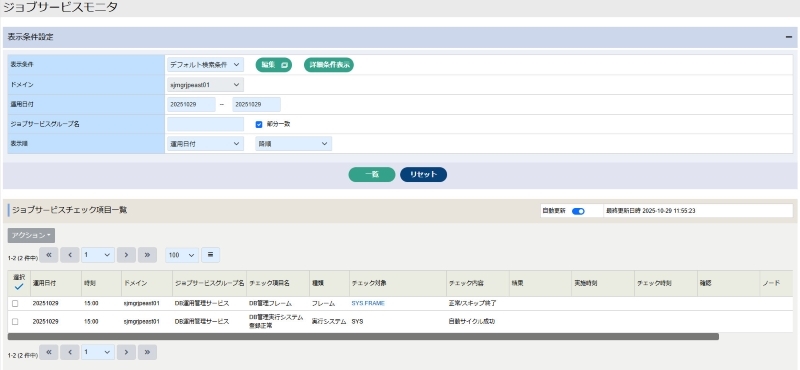Open page number dropdown below the table
Screen dimensions: 800x370
pyautogui.click(x=98, y=352)
